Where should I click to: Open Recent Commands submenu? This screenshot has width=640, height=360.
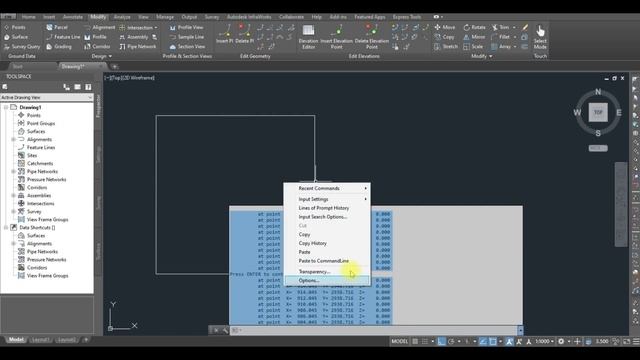coord(328,188)
